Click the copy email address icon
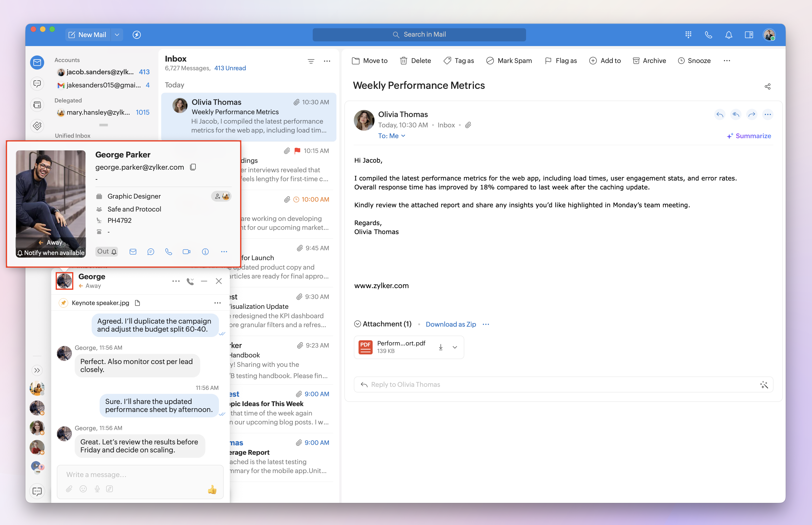Viewport: 812px width, 525px height. [193, 167]
